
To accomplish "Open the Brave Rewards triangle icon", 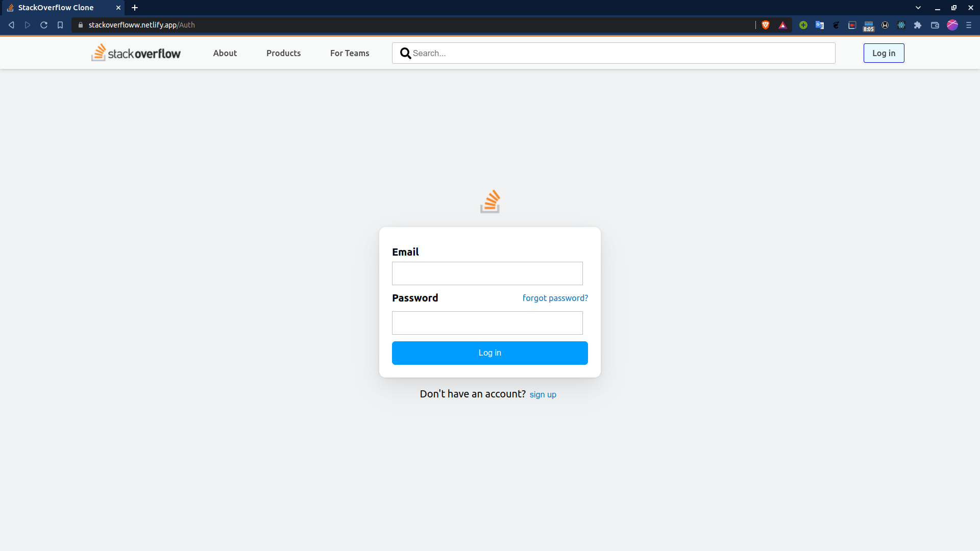I will (782, 25).
